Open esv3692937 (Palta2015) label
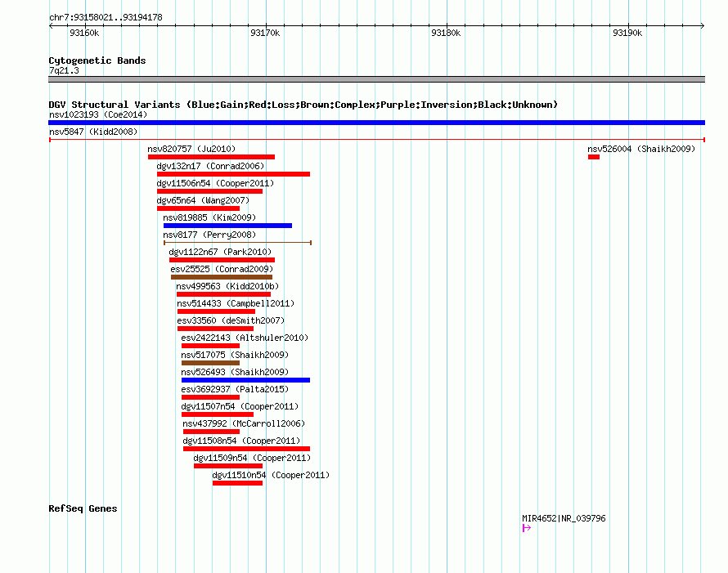This screenshot has width=728, height=573. tap(235, 389)
